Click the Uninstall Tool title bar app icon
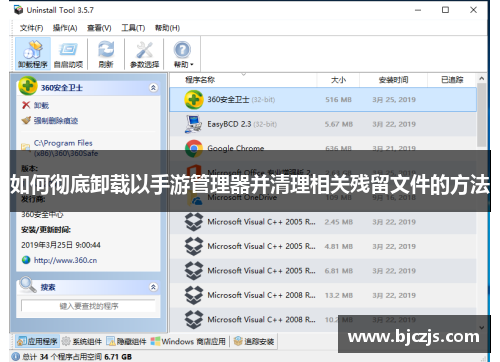500x362 pixels. tap(18, 10)
